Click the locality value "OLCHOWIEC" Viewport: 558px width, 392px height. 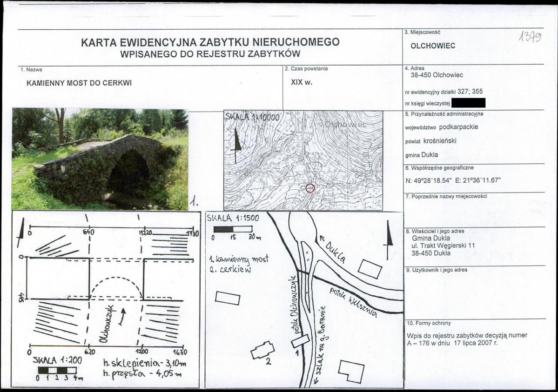(433, 46)
